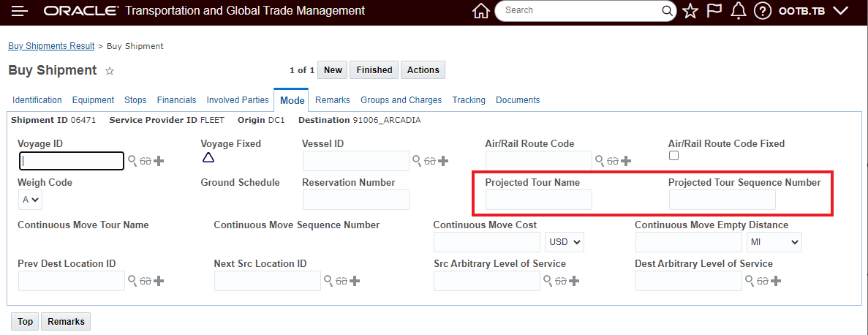
Task: Open the Empty Distance MI unit dropdown
Action: coord(774,241)
